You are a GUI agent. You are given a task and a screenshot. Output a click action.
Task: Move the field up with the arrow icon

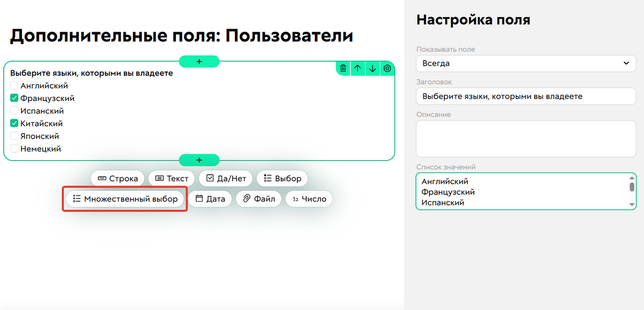(357, 68)
